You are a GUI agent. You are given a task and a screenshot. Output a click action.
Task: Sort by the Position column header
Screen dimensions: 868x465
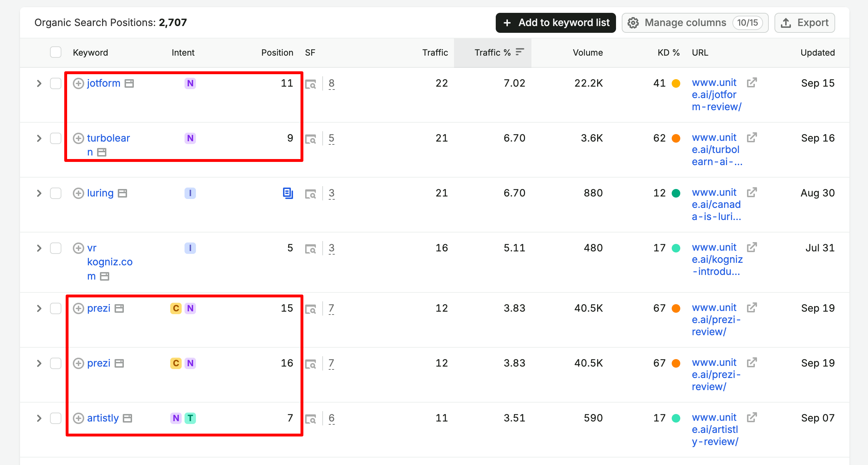(x=277, y=52)
